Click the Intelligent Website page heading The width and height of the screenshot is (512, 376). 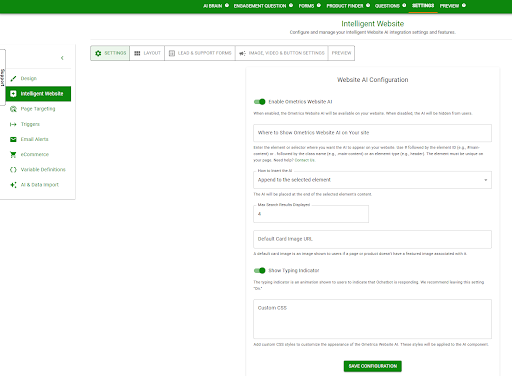[x=373, y=24]
